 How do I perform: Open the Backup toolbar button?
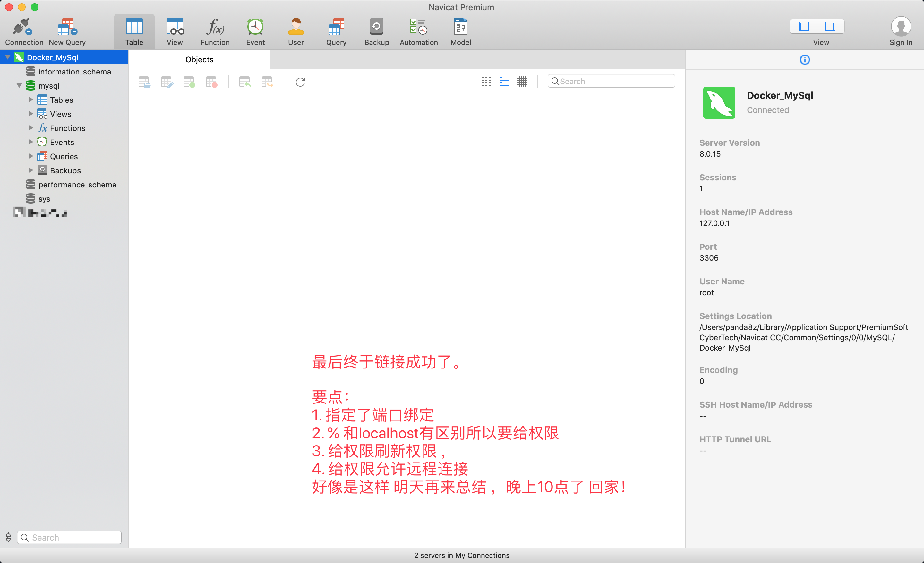377,32
